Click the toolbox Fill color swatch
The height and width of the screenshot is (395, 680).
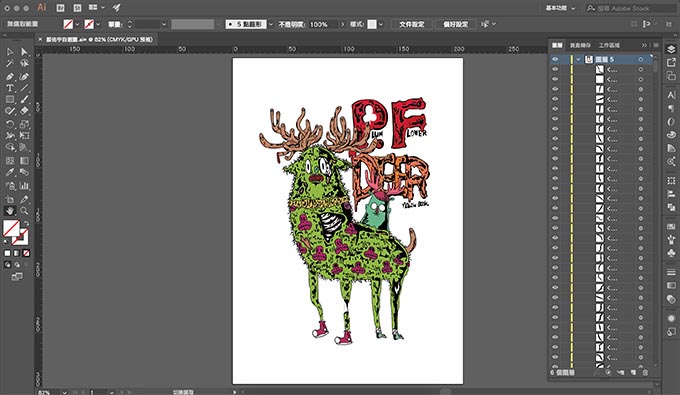click(x=11, y=228)
